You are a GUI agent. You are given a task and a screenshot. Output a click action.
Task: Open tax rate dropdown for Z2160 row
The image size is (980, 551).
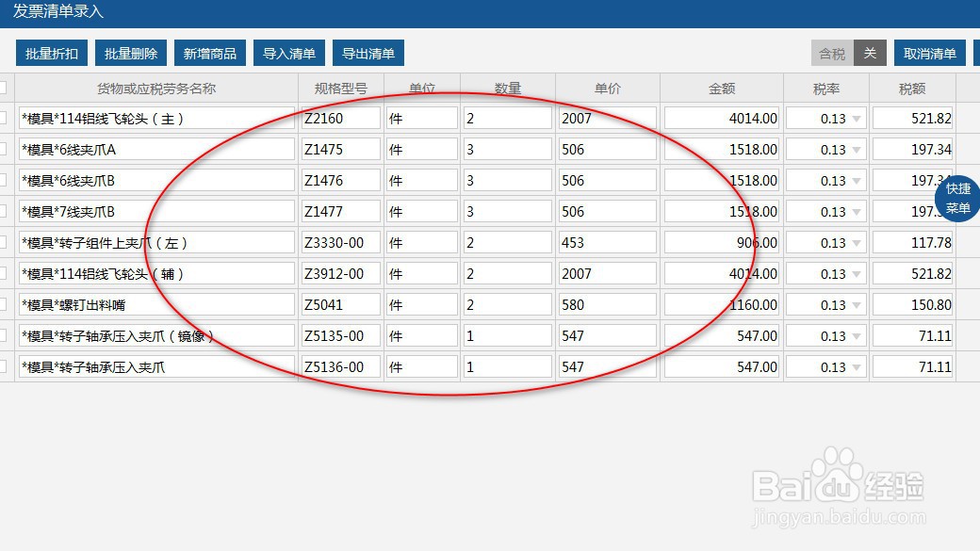[x=857, y=119]
